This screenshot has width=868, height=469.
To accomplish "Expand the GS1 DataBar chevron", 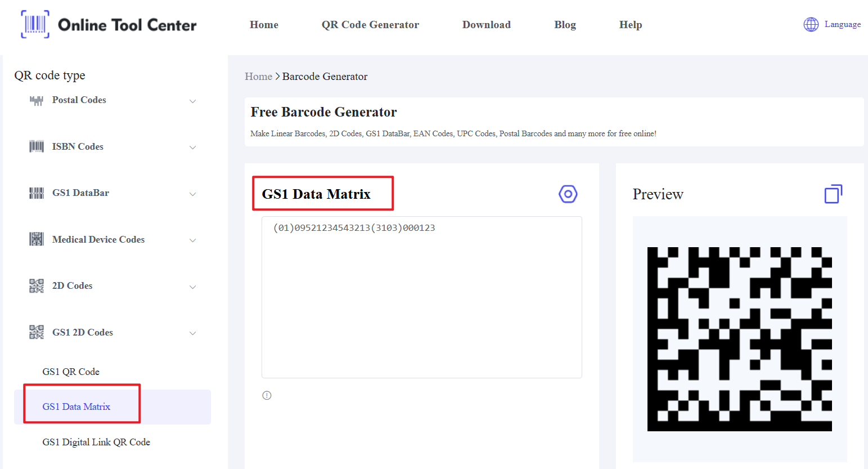I will 193,194.
